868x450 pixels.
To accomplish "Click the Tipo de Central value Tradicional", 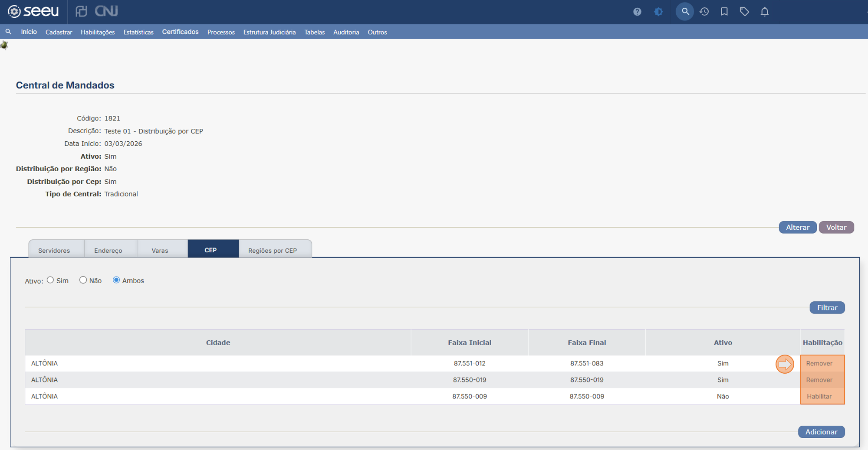I will click(121, 194).
